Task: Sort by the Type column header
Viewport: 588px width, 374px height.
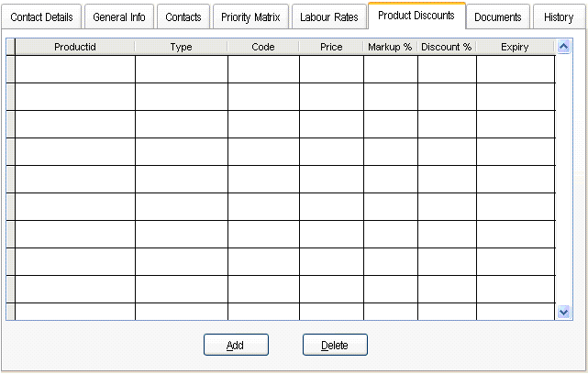Action: pyautogui.click(x=182, y=47)
